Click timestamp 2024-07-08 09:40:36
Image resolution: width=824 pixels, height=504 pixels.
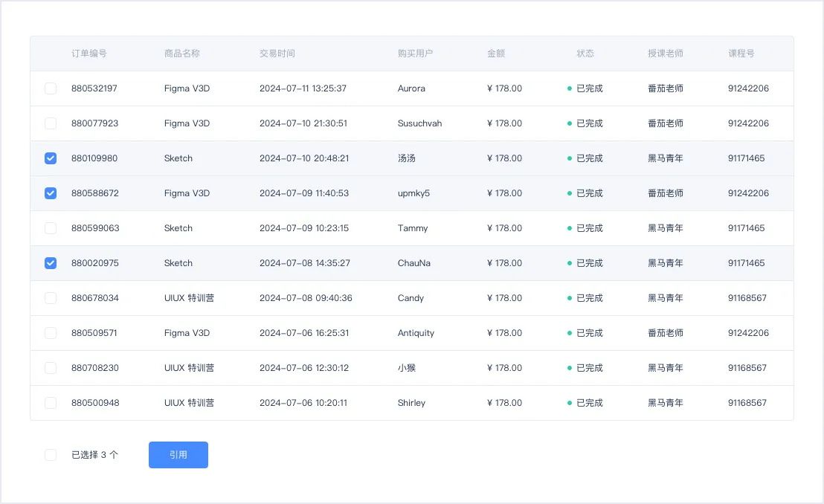306,298
